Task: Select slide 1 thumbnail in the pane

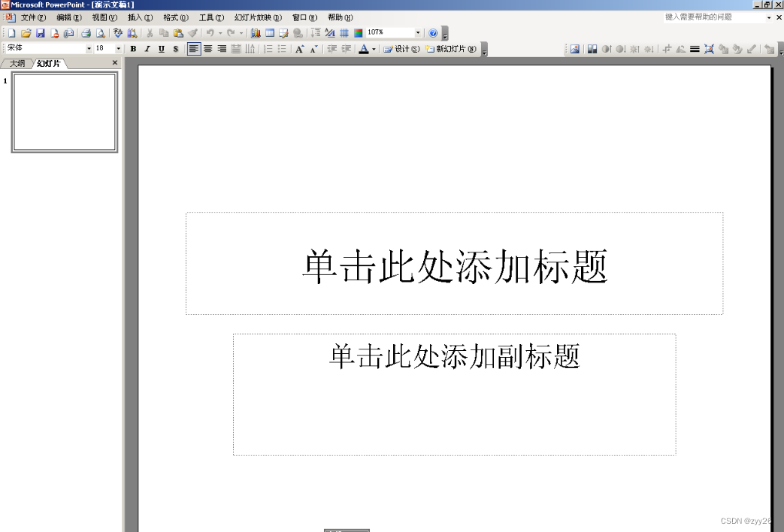Action: coord(65,112)
